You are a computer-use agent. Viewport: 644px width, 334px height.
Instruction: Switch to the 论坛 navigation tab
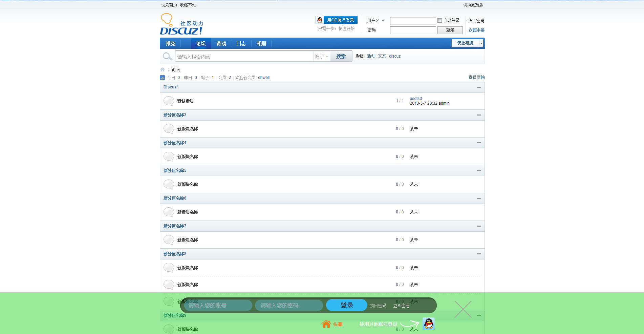point(201,43)
